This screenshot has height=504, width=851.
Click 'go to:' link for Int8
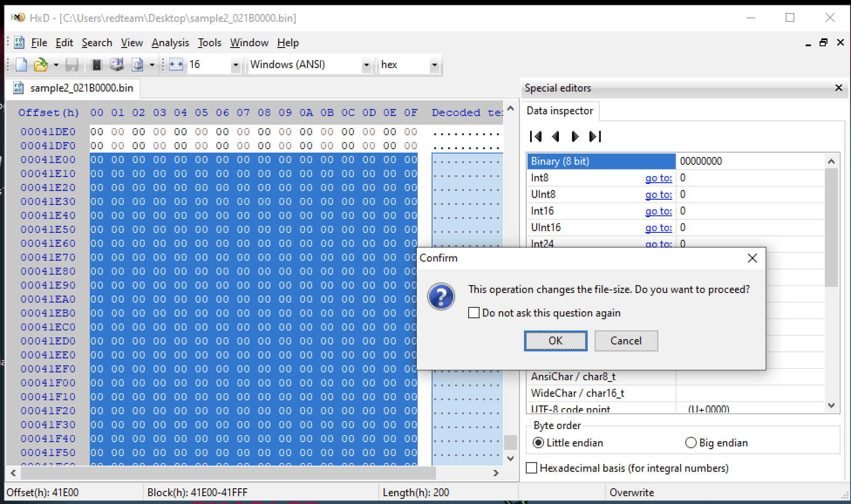658,178
